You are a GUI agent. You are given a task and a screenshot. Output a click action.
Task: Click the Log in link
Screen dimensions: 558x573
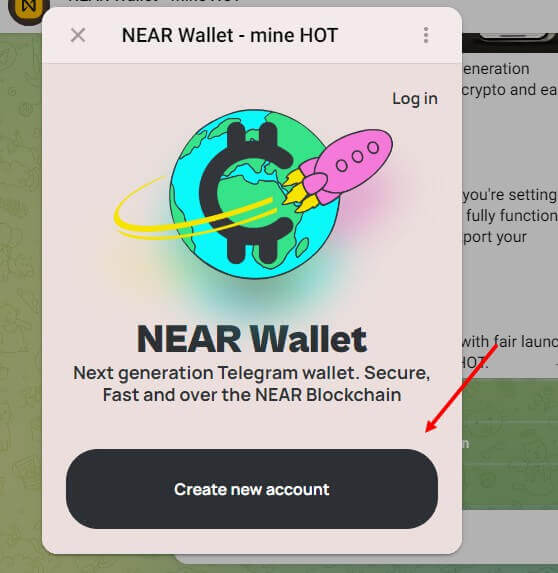point(415,99)
